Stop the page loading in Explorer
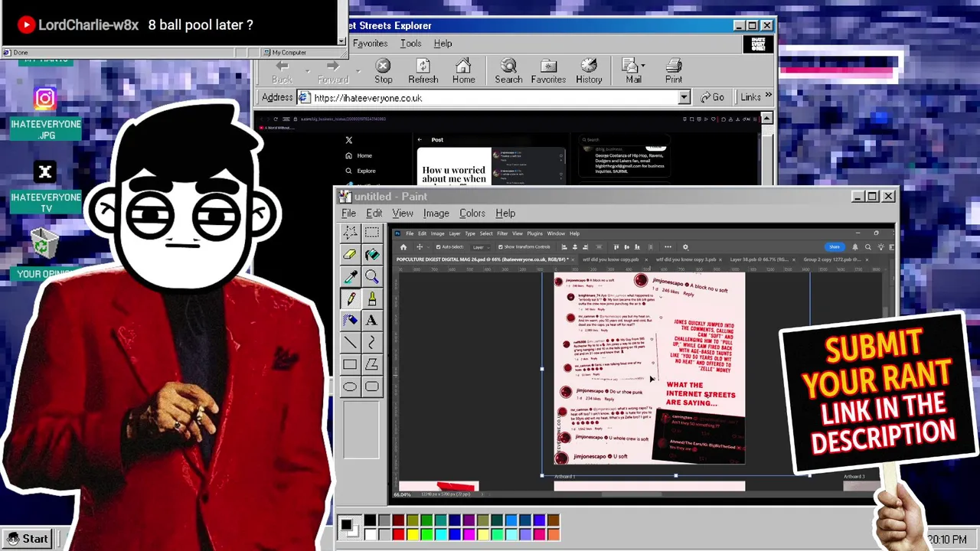980x551 pixels. [384, 72]
